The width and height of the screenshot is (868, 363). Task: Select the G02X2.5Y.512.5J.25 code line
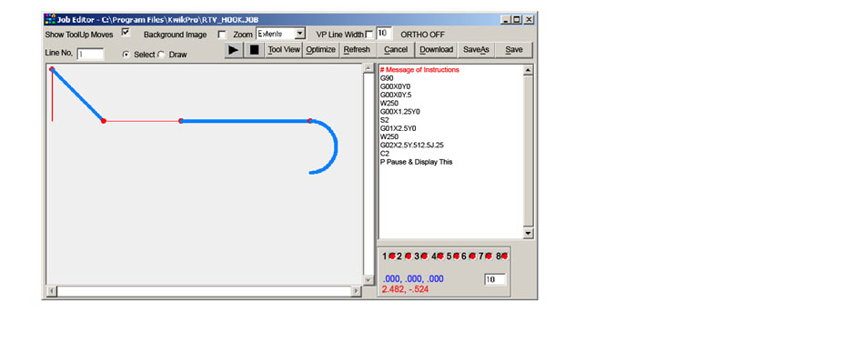(412, 145)
